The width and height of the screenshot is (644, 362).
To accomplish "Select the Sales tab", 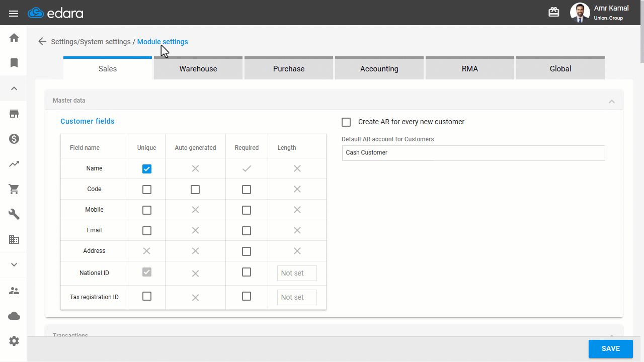I will pyautogui.click(x=108, y=68).
